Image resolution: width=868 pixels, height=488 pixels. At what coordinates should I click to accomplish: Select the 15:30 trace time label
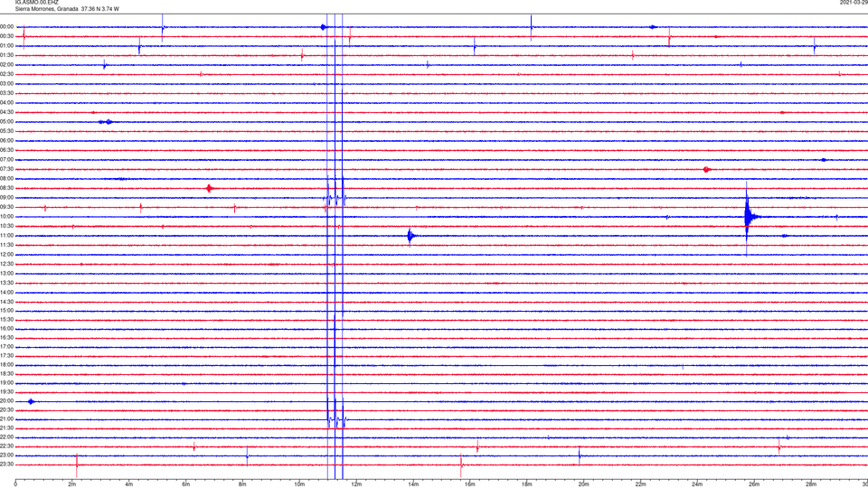point(7,320)
